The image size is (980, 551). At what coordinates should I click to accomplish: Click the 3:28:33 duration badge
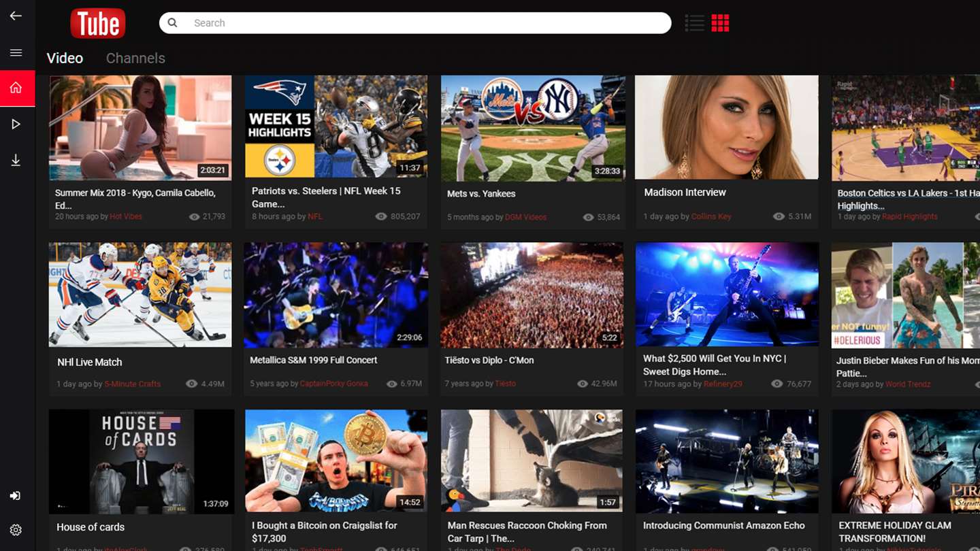point(606,171)
